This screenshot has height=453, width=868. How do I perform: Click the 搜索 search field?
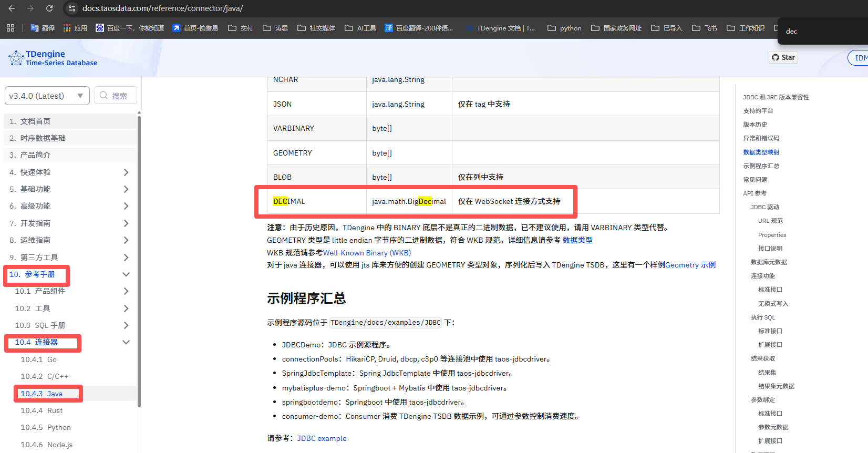click(x=116, y=96)
